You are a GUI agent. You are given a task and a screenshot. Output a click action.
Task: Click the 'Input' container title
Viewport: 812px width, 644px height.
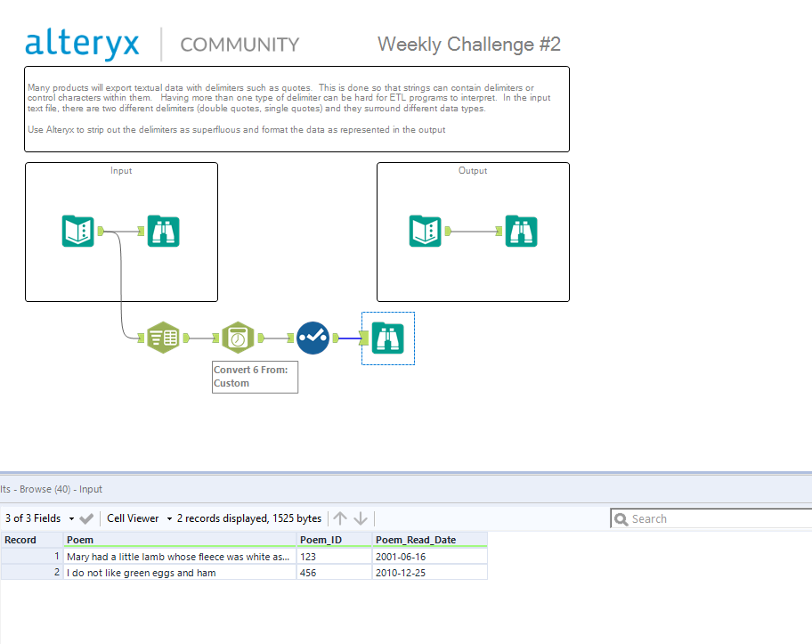click(121, 170)
